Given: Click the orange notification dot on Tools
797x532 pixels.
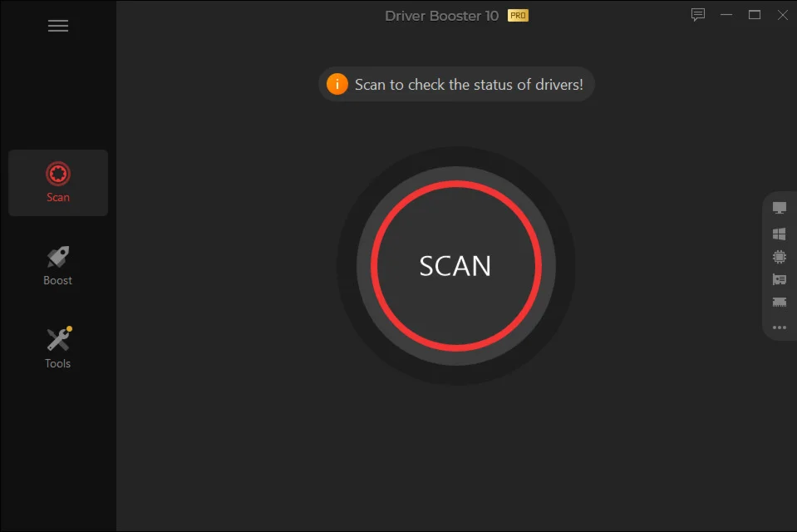Looking at the screenshot, I should [x=69, y=328].
